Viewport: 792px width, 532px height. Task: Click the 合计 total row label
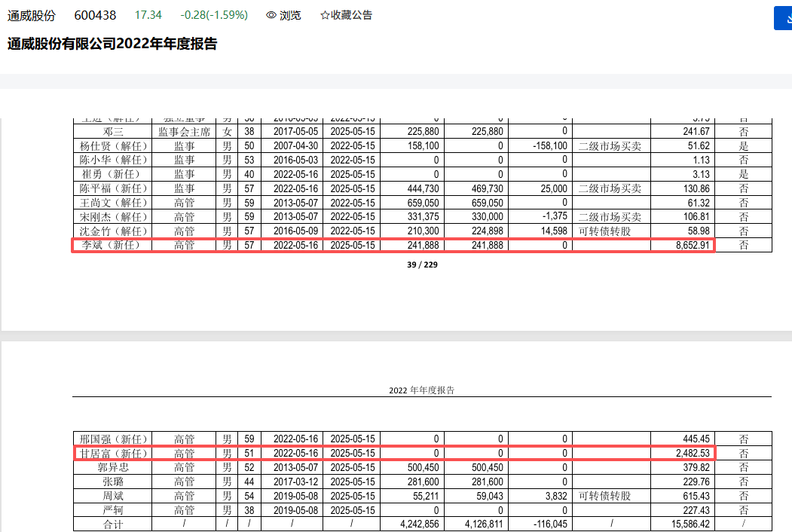tap(113, 524)
